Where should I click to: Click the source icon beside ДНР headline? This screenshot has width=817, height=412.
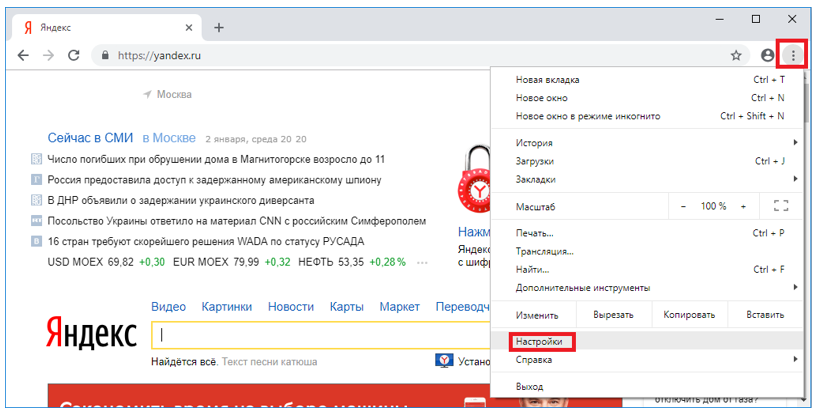tap(36, 200)
